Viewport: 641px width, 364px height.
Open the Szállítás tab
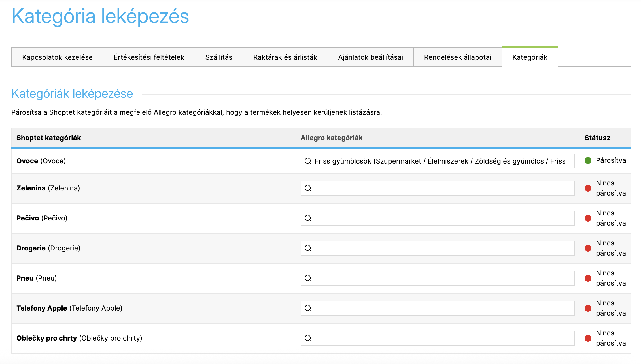pyautogui.click(x=218, y=57)
